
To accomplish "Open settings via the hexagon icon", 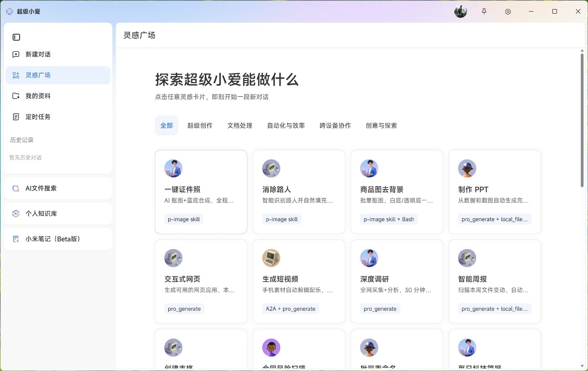I will [x=508, y=12].
